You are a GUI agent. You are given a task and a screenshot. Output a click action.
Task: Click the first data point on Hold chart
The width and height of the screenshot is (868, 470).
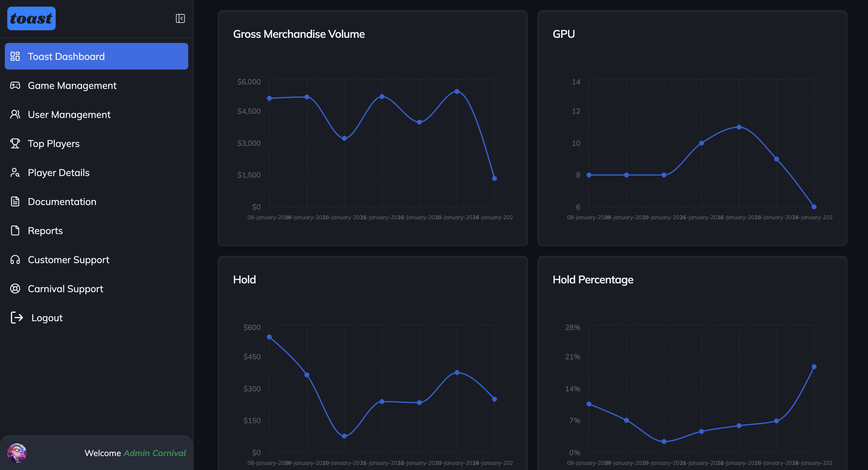tap(269, 337)
